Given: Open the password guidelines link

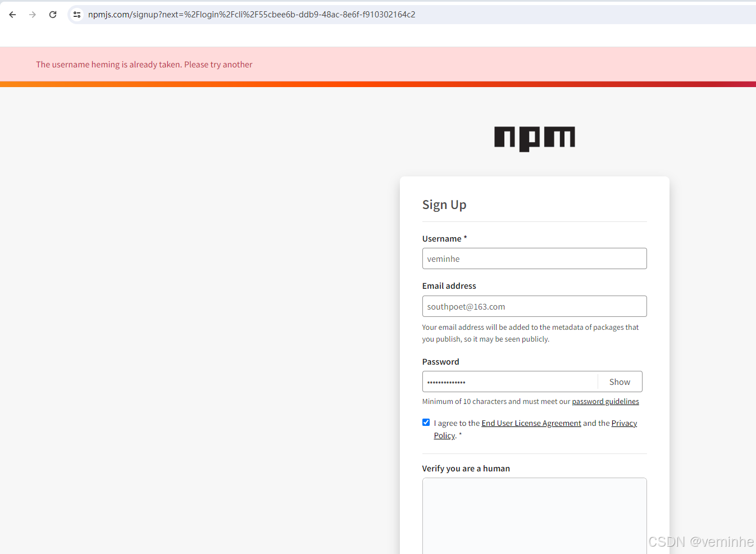Looking at the screenshot, I should click(605, 401).
